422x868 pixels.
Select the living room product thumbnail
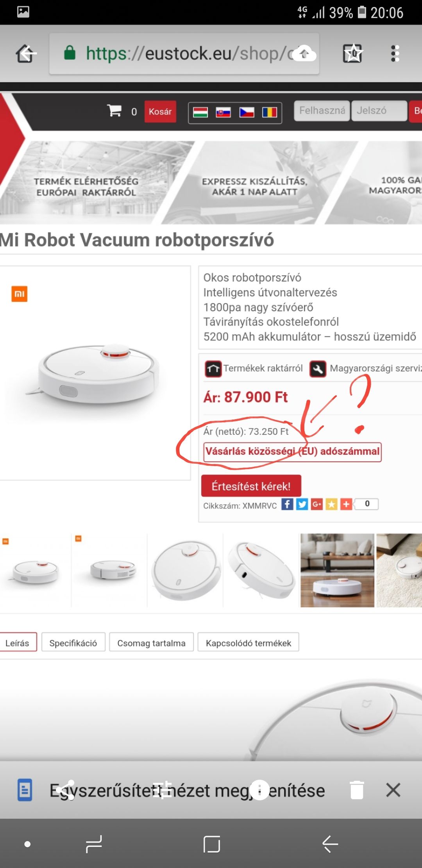(x=337, y=570)
